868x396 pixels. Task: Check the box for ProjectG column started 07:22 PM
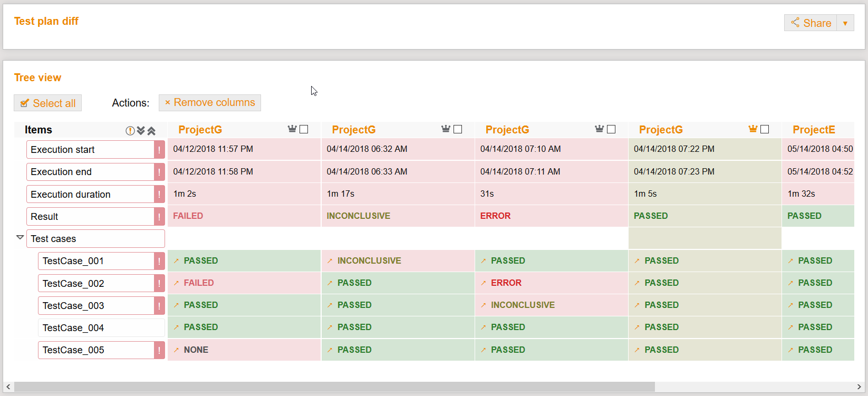pos(765,129)
